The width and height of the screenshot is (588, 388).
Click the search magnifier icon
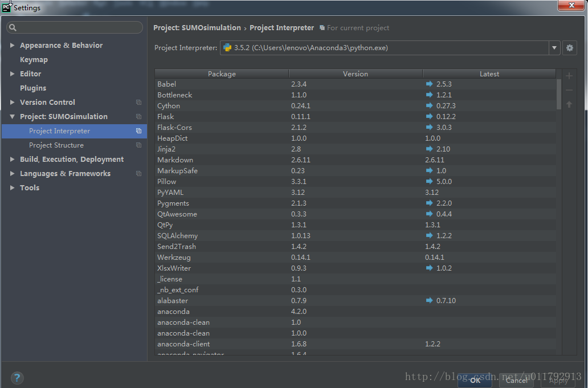click(x=13, y=27)
